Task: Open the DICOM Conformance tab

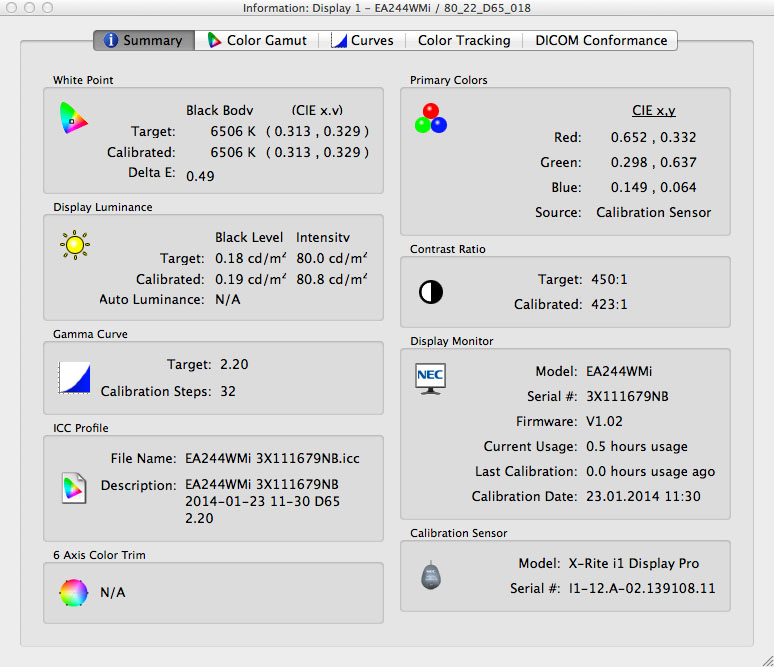Action: (x=601, y=40)
